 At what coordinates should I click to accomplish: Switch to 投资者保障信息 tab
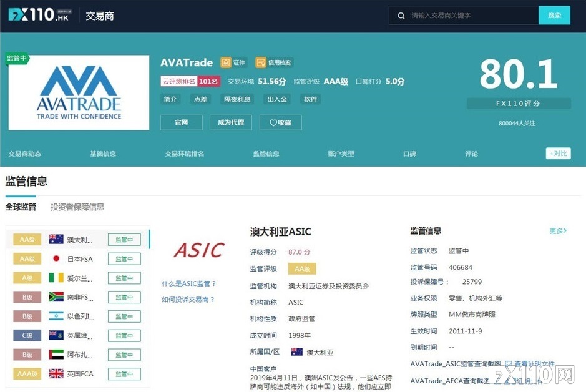pos(77,207)
